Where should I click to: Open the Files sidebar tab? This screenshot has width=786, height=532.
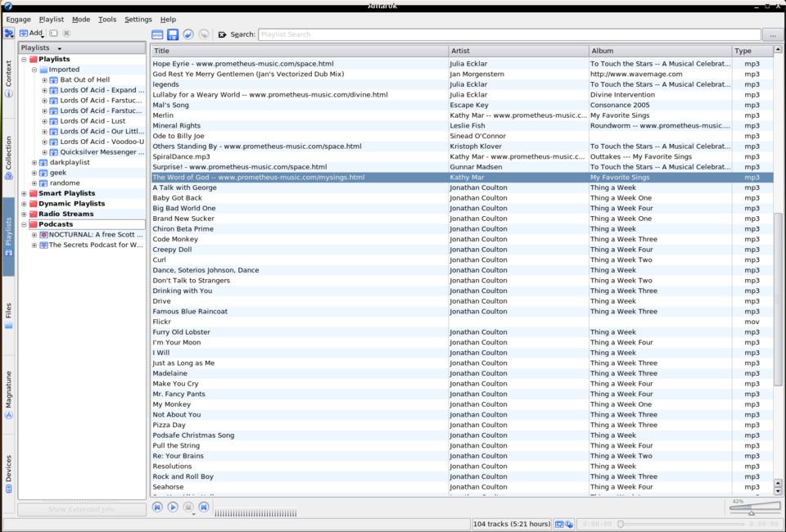point(8,315)
